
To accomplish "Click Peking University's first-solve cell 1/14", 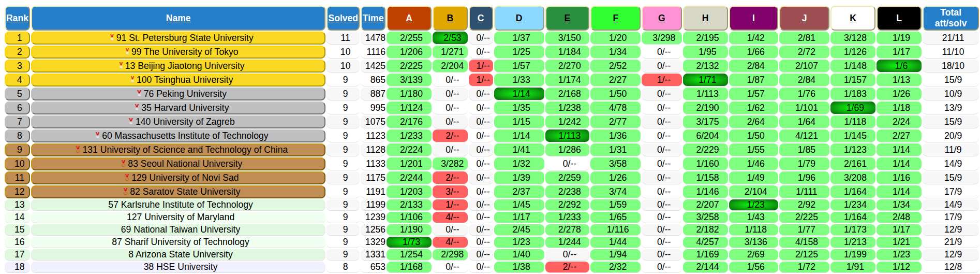I will tap(519, 94).
